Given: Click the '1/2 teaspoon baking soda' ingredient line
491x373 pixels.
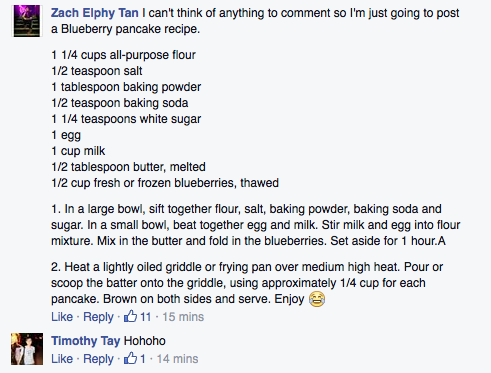Looking at the screenshot, I should 120,103.
